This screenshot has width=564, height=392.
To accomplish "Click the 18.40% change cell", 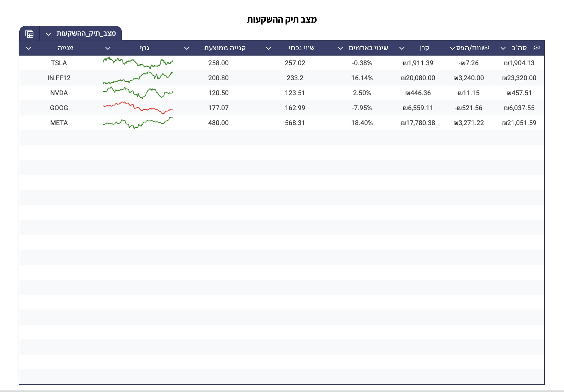I will tap(362, 123).
